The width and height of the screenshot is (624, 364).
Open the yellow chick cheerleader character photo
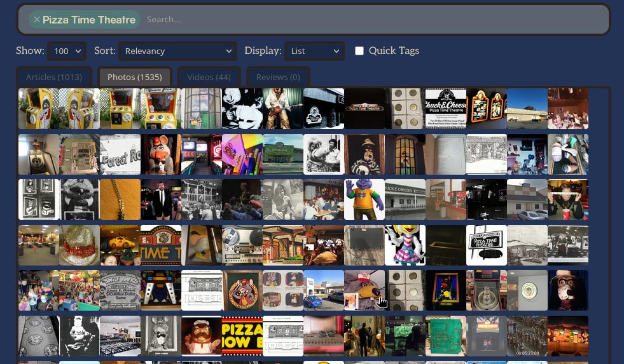click(x=405, y=245)
